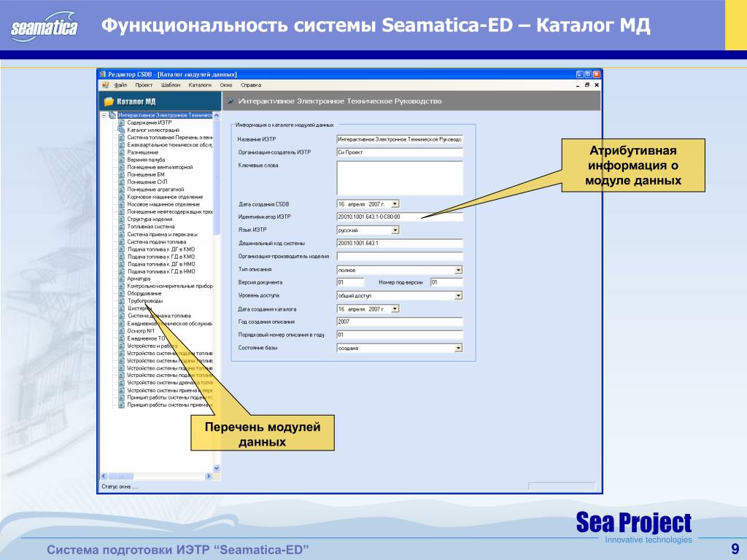The image size is (747, 560).
Task: Open the Дата создания CSDB date dropdown
Action: 395,204
